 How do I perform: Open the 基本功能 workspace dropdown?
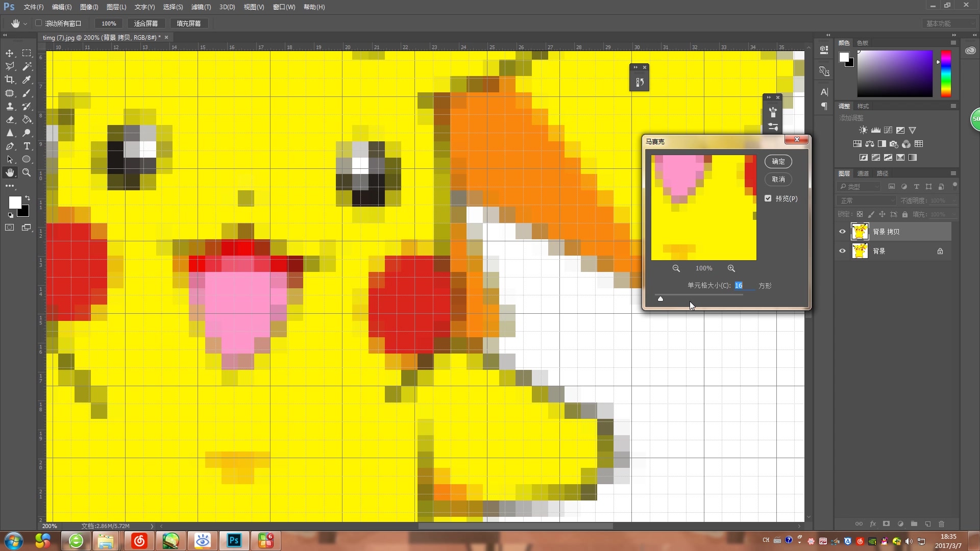pyautogui.click(x=949, y=23)
